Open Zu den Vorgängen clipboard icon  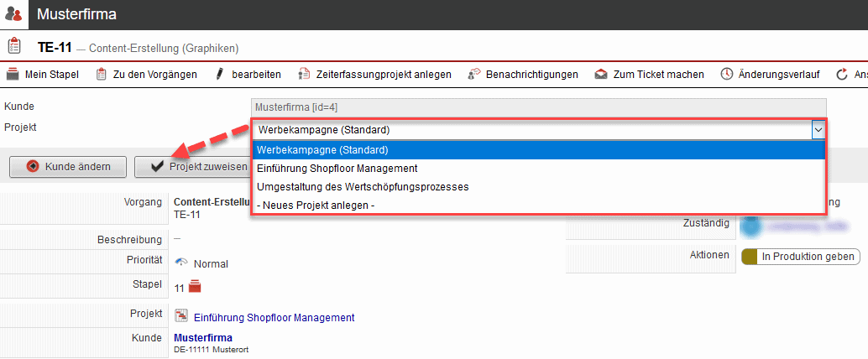(x=100, y=75)
